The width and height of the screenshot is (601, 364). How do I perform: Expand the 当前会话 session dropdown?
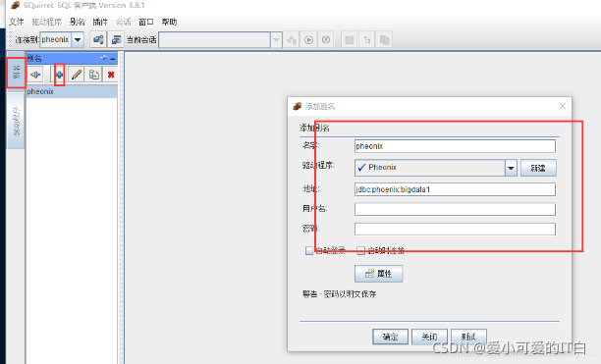pos(276,40)
